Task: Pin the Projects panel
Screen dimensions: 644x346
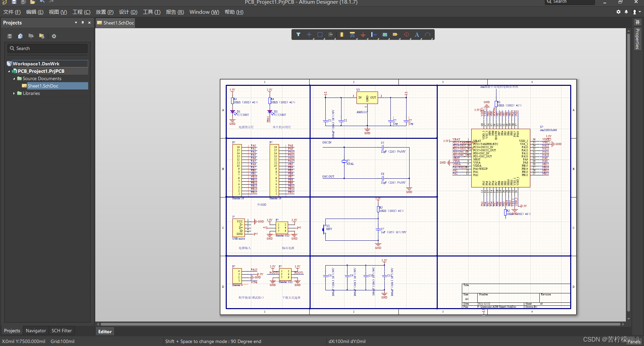Action: click(x=83, y=23)
